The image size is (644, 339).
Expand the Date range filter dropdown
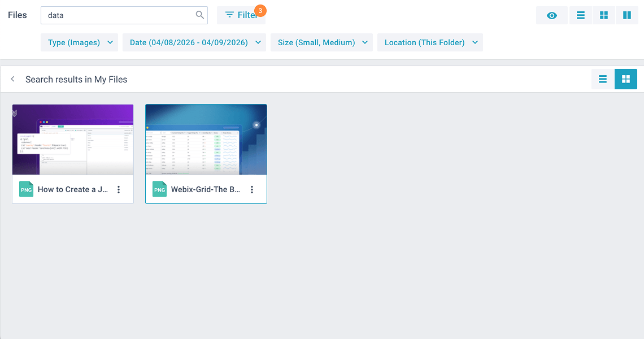(194, 42)
